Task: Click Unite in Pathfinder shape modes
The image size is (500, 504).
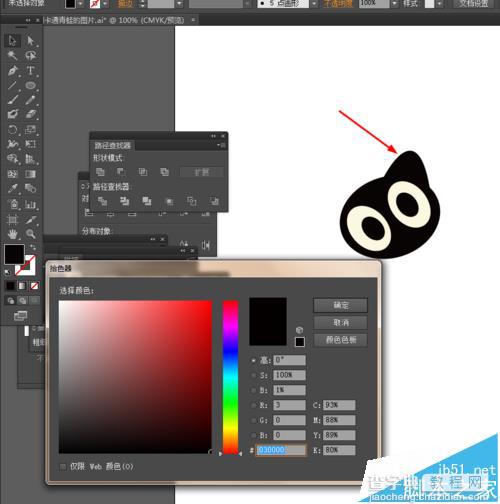Action: pyautogui.click(x=100, y=172)
